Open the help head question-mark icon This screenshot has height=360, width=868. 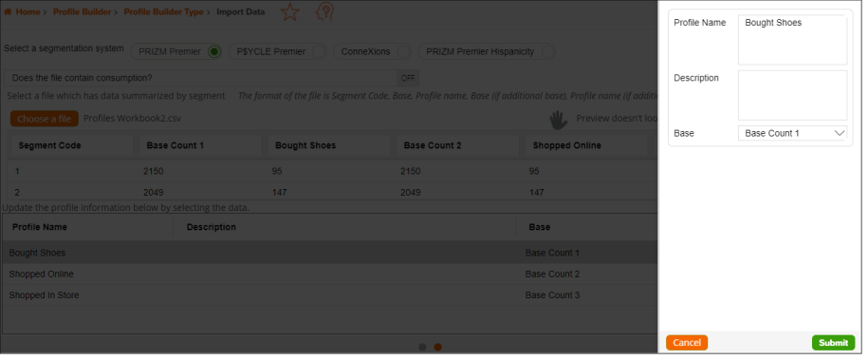click(323, 12)
